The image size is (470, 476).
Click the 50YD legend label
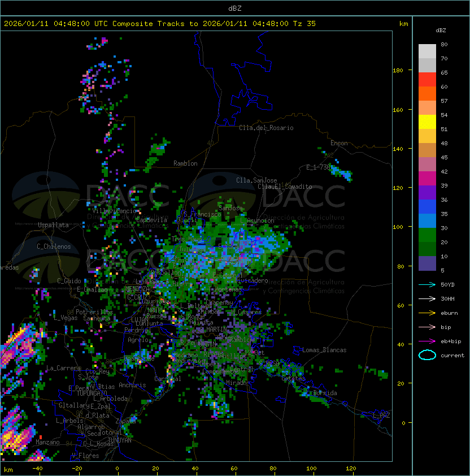pos(447,285)
